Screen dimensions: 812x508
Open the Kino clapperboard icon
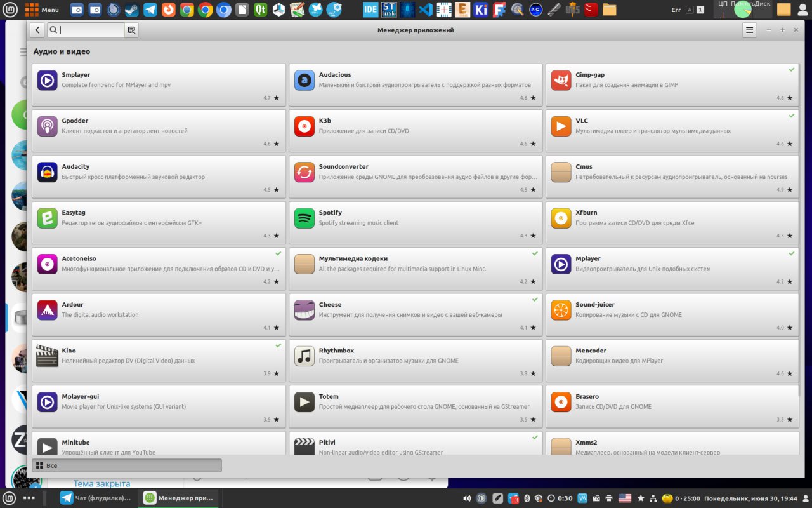tap(47, 356)
